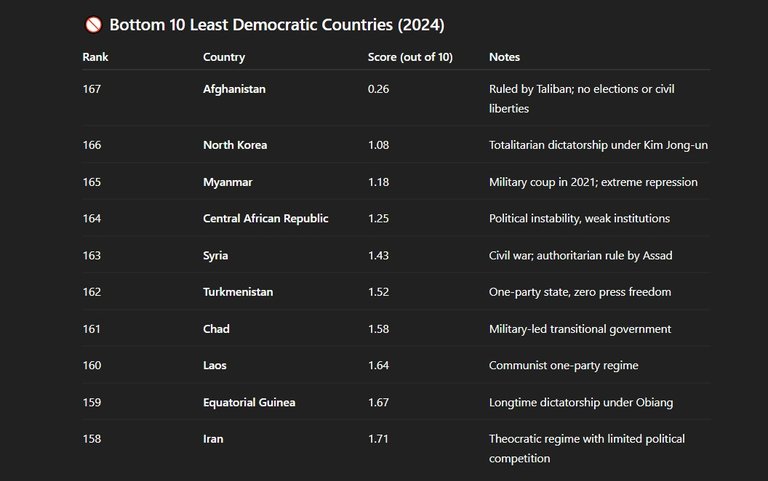Click the Notes column header
This screenshot has height=481, width=768.
504,57
